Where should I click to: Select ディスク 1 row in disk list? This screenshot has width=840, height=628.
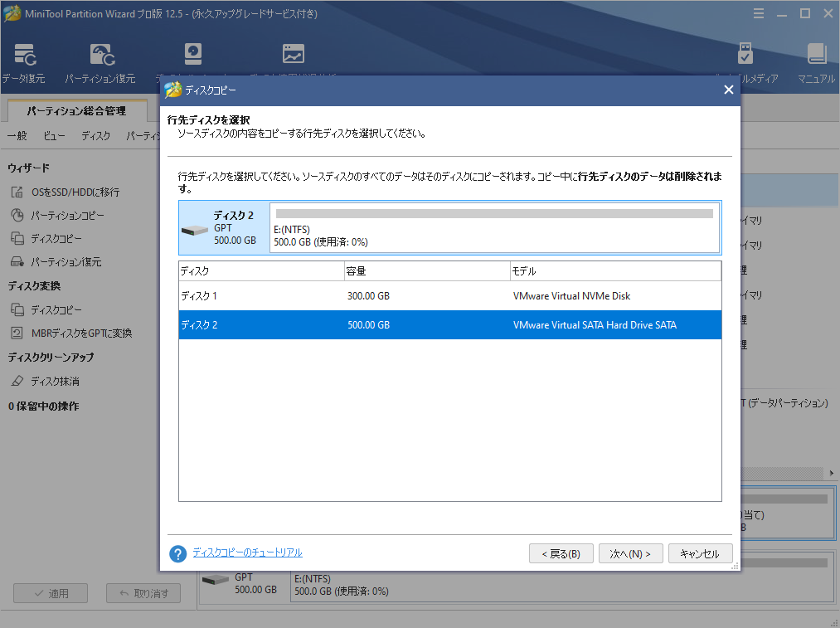[x=450, y=296]
